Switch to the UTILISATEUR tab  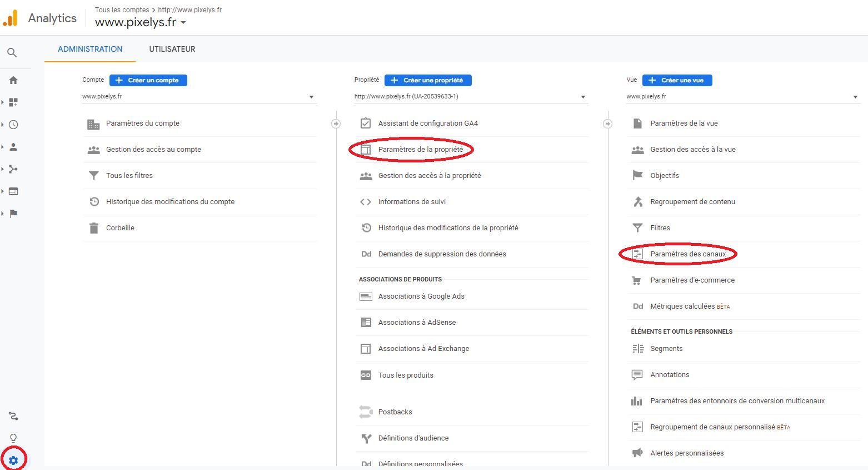click(172, 49)
